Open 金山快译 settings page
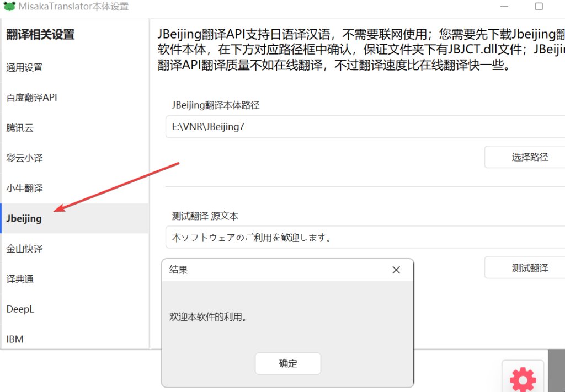This screenshot has width=565, height=392. 24,249
